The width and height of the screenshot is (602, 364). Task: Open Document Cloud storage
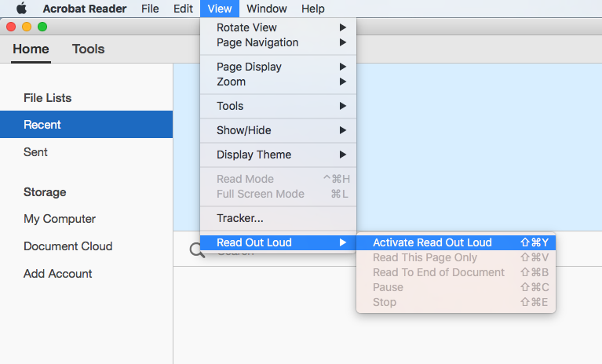(67, 246)
